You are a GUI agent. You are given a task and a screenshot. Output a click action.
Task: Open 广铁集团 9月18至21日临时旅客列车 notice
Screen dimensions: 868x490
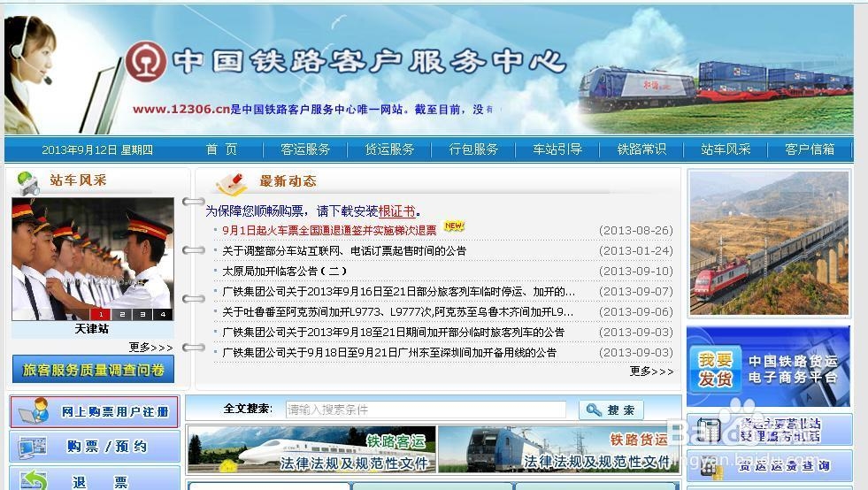click(x=393, y=333)
